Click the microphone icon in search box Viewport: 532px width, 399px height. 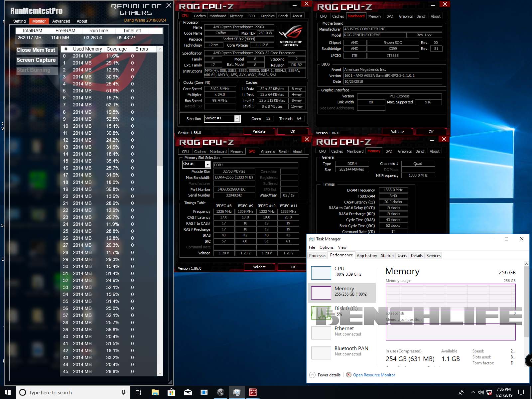(x=123, y=392)
